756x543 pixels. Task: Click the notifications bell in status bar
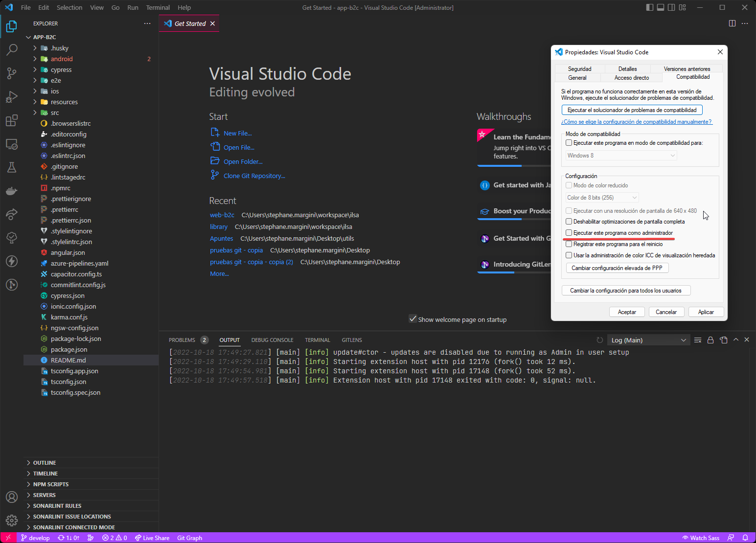pos(745,538)
